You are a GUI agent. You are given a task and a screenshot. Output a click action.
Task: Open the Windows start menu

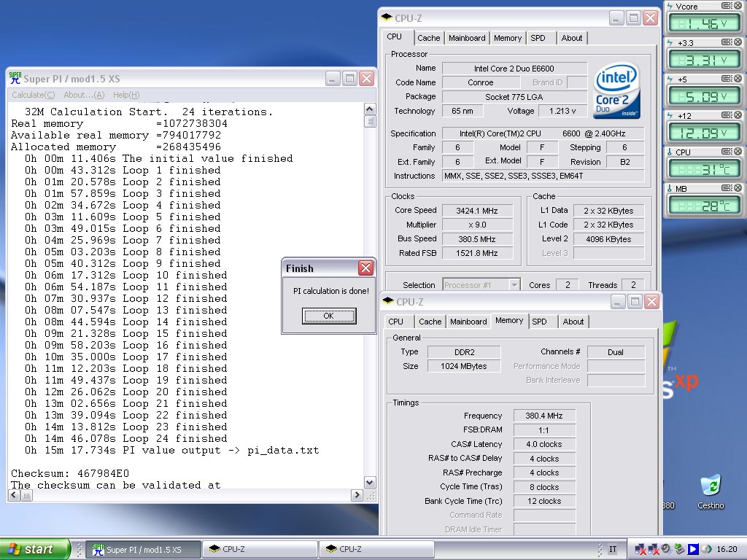click(x=35, y=549)
